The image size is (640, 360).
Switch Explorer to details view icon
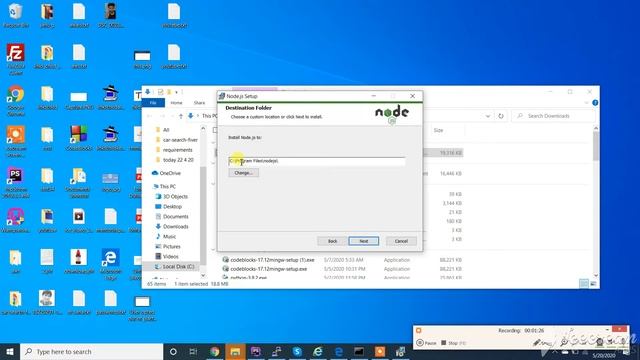(x=584, y=283)
